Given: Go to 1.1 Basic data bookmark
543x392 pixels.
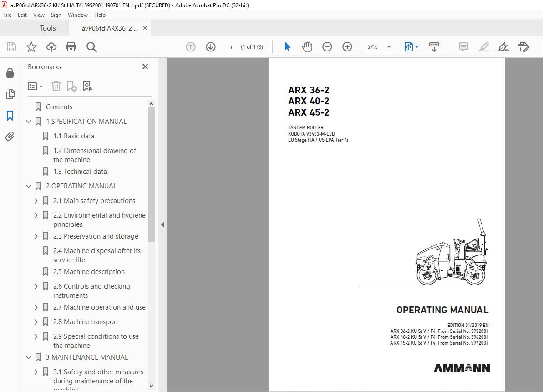Looking at the screenshot, I should (x=74, y=136).
